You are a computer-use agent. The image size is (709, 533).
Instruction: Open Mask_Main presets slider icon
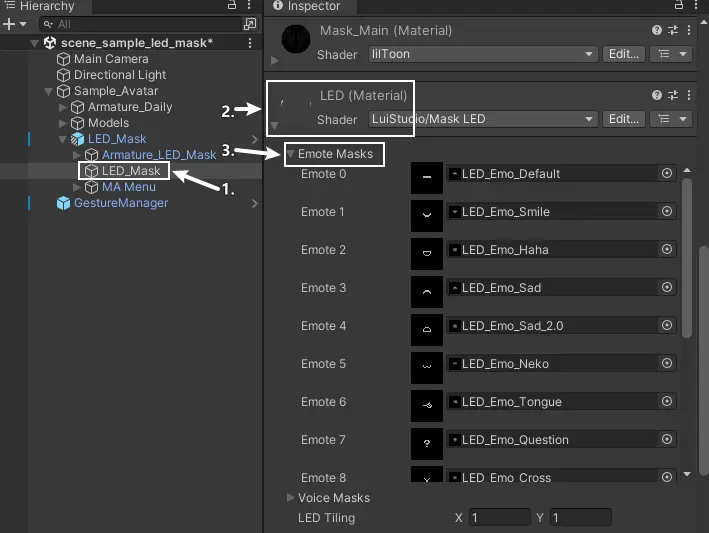coord(673,30)
